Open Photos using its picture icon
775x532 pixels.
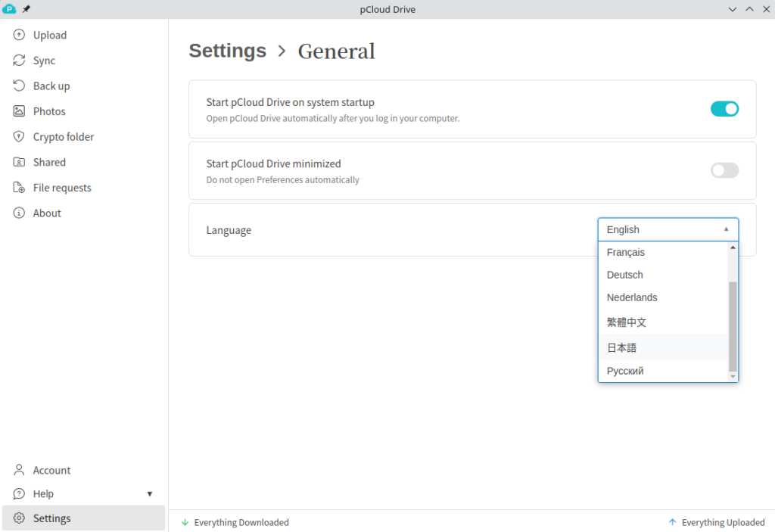[x=19, y=111]
